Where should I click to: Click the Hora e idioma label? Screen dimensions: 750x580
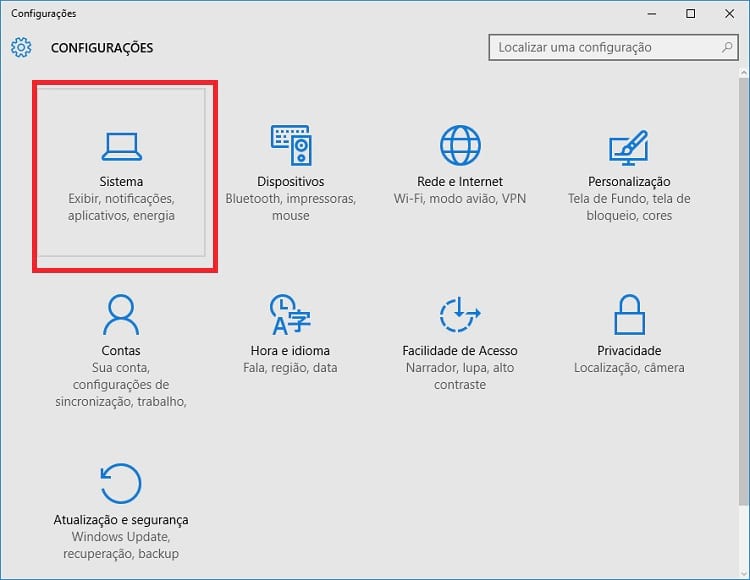tap(290, 350)
